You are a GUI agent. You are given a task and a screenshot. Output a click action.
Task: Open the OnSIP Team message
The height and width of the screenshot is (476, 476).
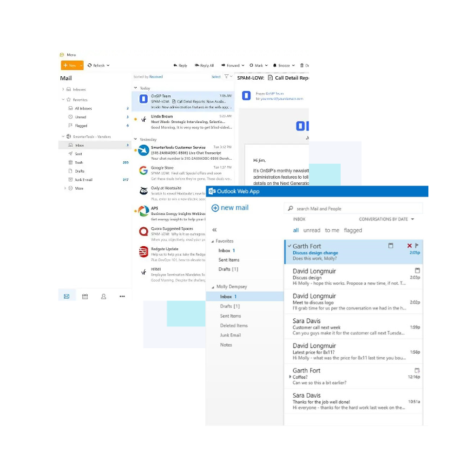click(183, 101)
